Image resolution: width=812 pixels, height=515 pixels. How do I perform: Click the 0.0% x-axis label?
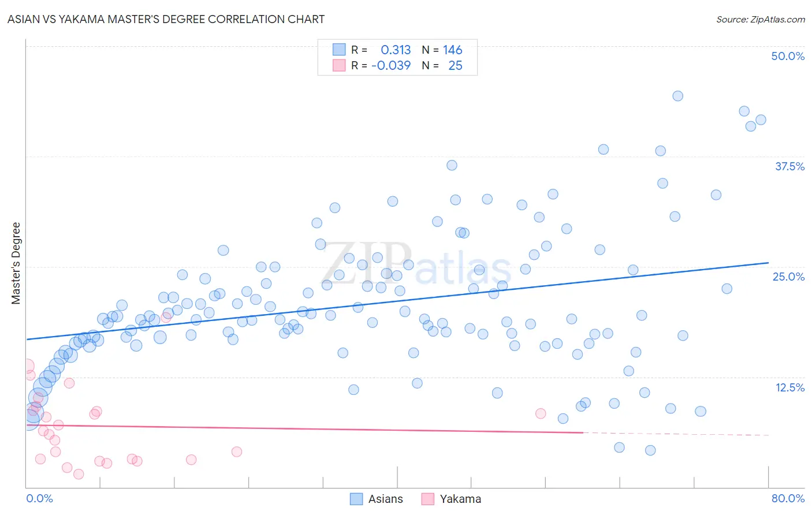(x=39, y=498)
